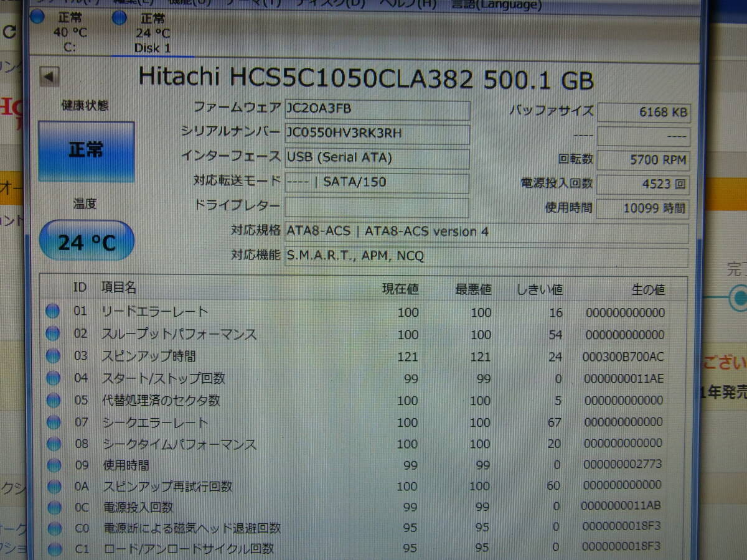Select the 代替処理済のセクタ数 attribute name
747x560 pixels.
click(x=162, y=400)
